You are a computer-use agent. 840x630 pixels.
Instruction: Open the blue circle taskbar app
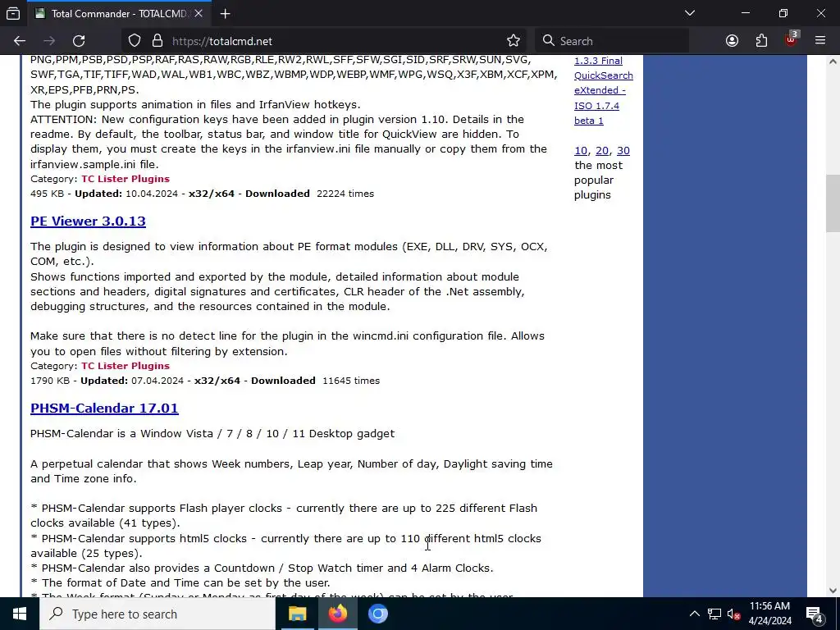377,614
